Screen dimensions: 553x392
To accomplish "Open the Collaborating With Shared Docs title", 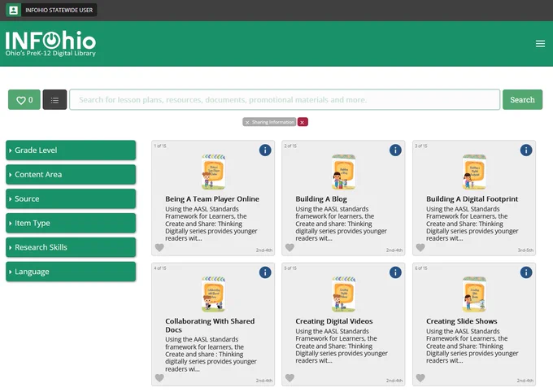I will point(210,325).
